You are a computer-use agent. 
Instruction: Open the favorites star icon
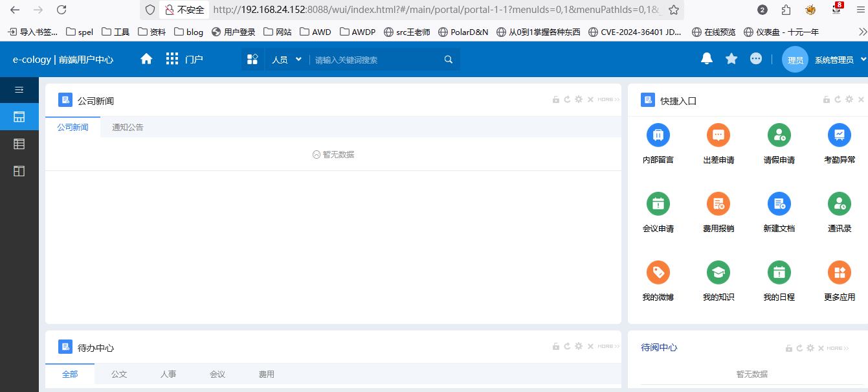(731, 59)
